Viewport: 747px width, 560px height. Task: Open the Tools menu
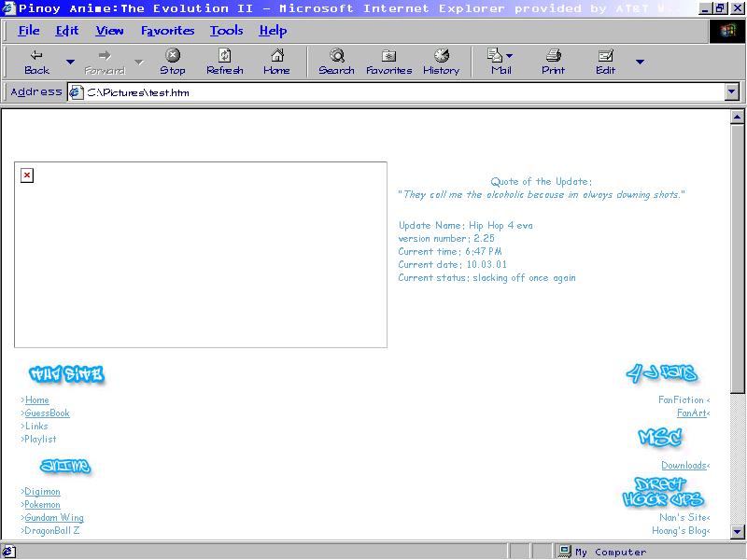coord(226,31)
